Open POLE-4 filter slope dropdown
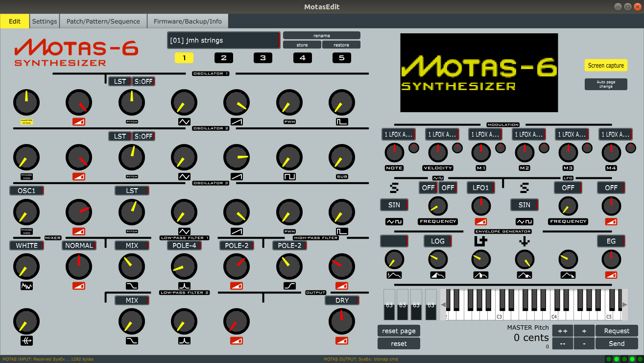The height and width of the screenshot is (363, 644). point(184,245)
